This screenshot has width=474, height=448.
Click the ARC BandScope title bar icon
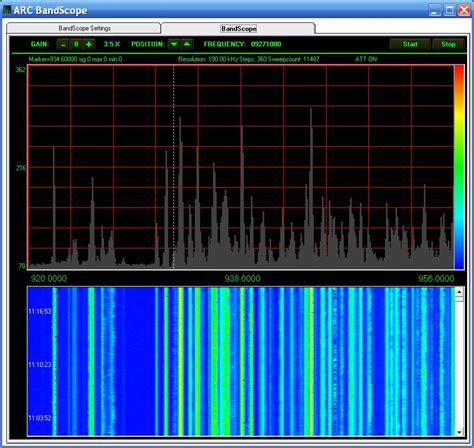coord(7,10)
